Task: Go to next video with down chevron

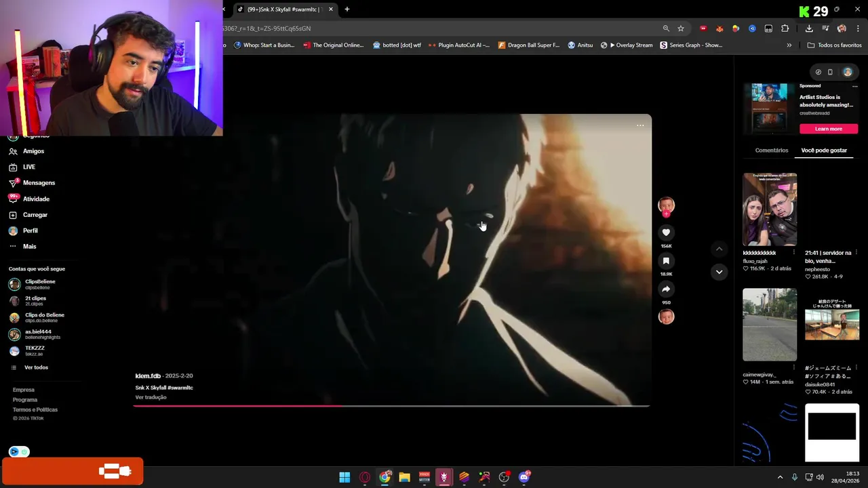Action: [x=719, y=272]
